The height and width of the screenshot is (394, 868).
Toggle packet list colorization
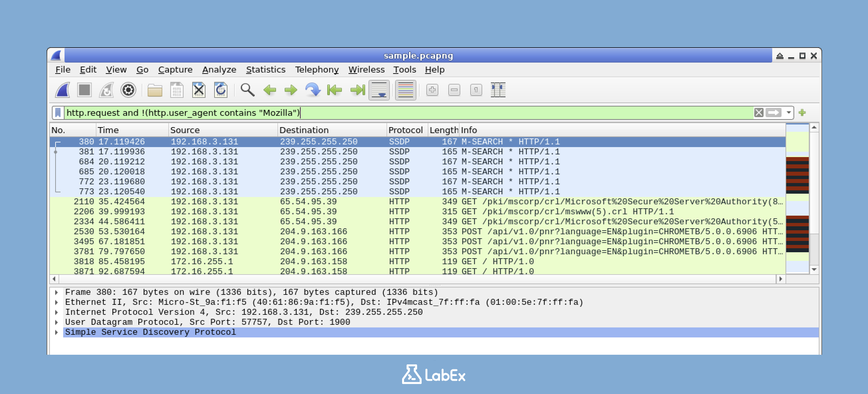click(405, 90)
